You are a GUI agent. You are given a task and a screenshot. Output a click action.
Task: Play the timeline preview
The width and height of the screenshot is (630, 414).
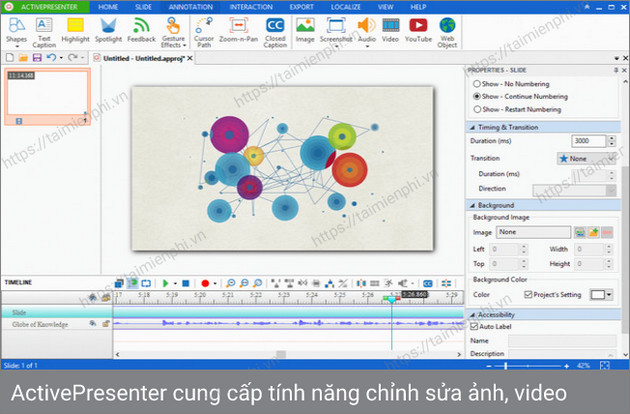coord(165,283)
